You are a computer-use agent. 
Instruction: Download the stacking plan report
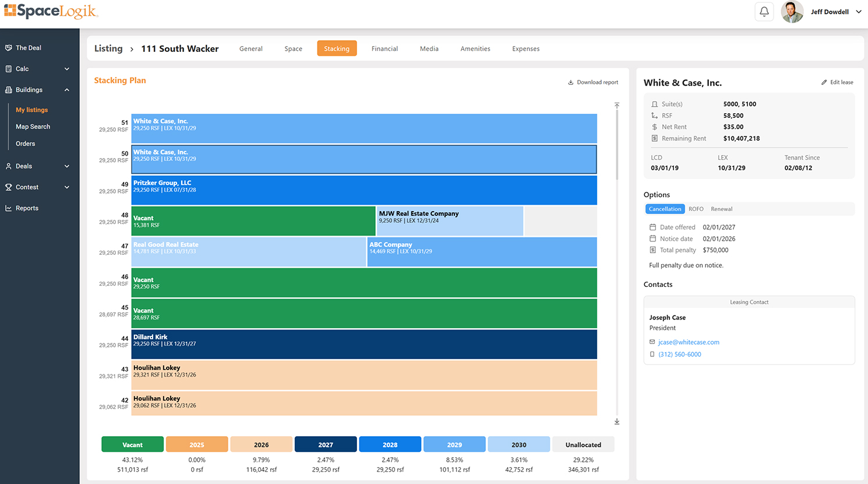coord(593,82)
